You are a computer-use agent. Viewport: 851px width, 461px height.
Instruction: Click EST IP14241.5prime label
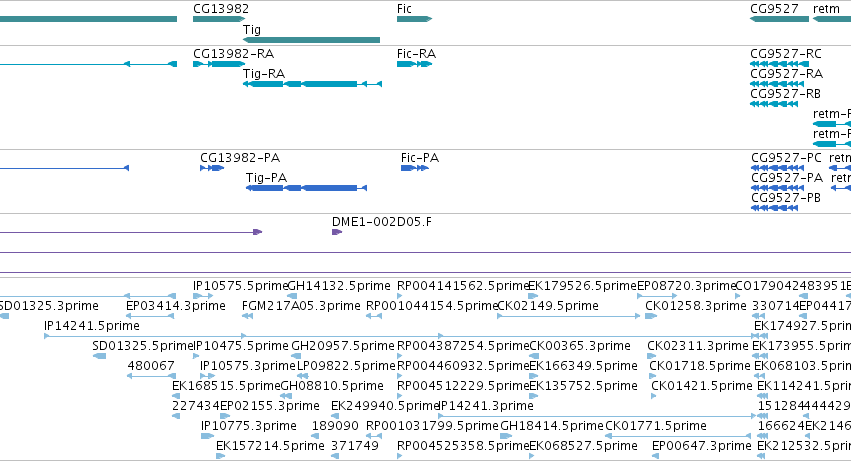click(92, 326)
